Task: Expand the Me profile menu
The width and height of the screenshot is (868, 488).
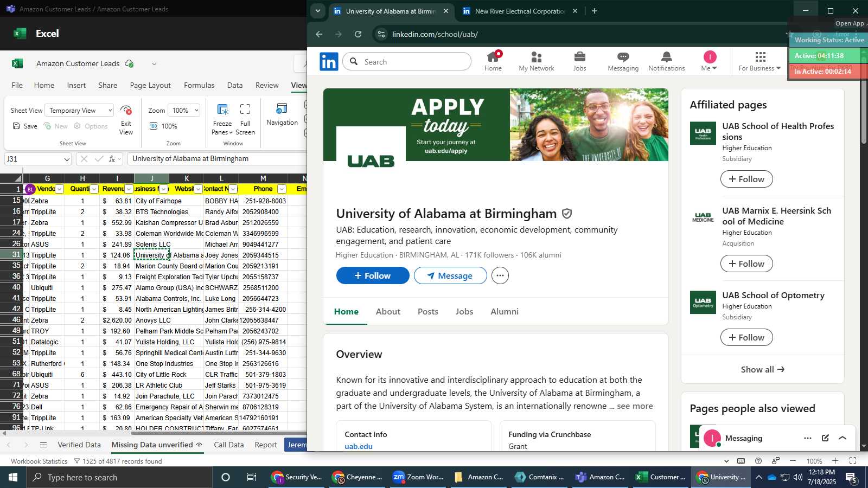Action: [x=709, y=61]
